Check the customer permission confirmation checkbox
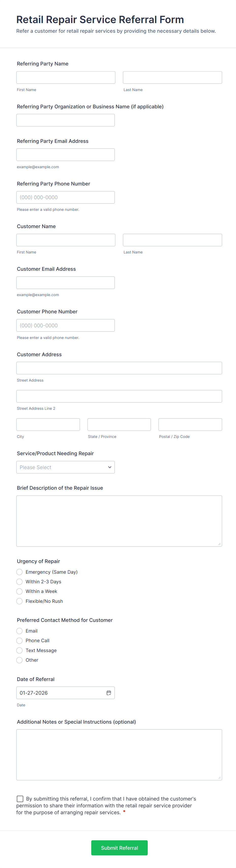This screenshot has width=236, height=868. point(20,798)
